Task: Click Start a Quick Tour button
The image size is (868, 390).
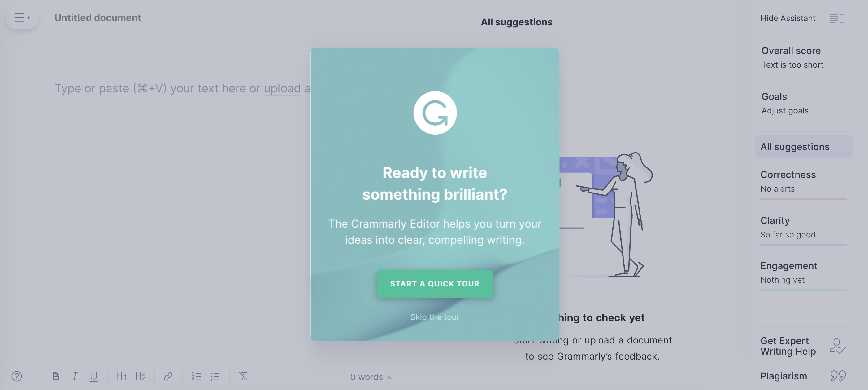Action: (435, 284)
